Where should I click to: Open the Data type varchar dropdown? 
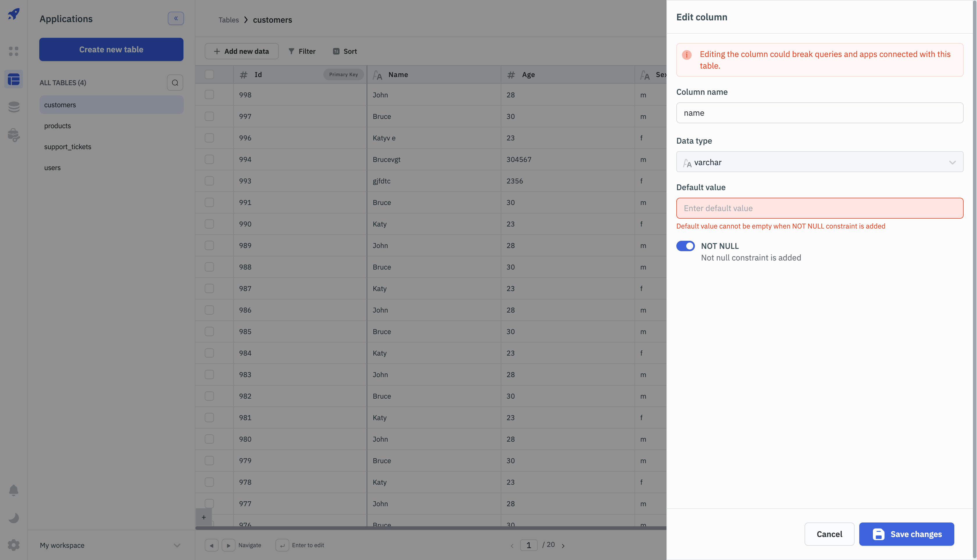click(819, 162)
